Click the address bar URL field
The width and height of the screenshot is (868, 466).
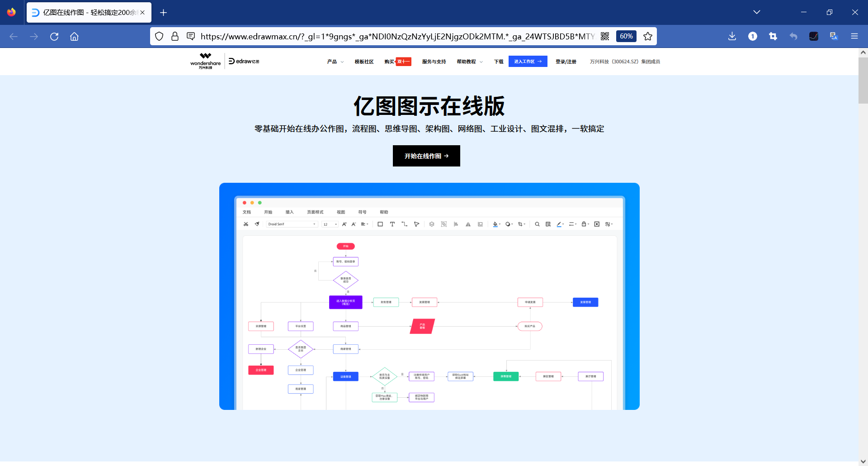coord(397,36)
